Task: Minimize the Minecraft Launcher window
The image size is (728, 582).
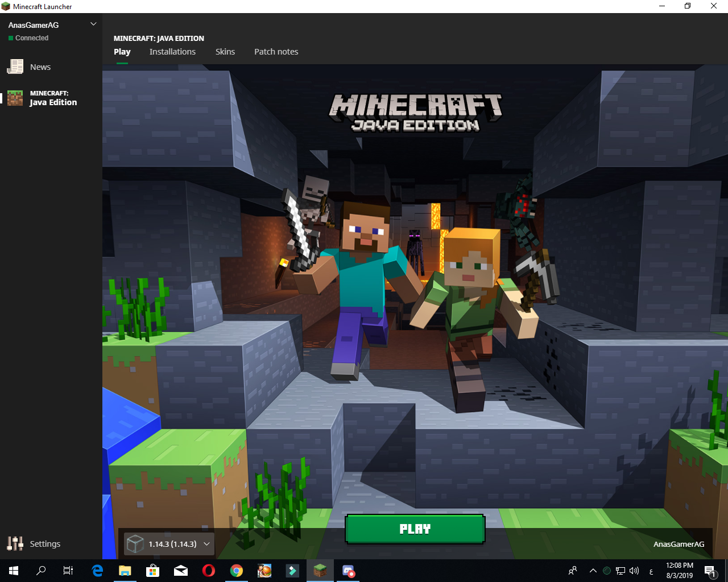Action: [662, 6]
